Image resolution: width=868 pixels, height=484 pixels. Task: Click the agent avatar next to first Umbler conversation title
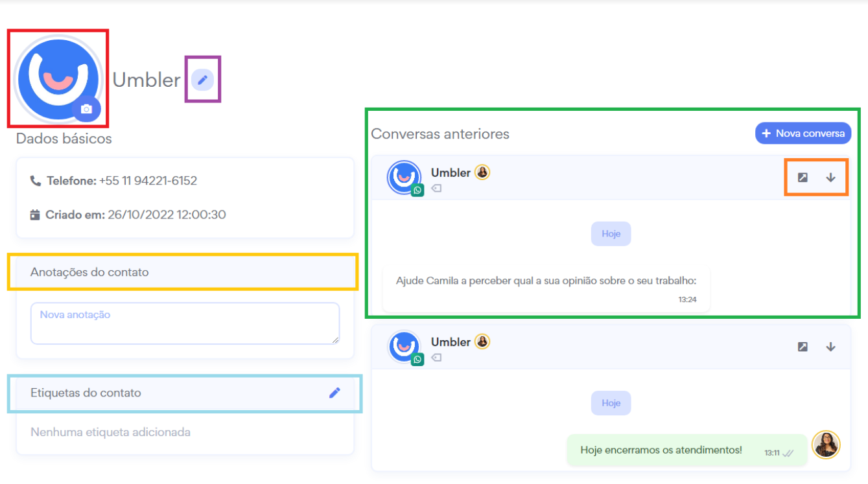click(482, 172)
